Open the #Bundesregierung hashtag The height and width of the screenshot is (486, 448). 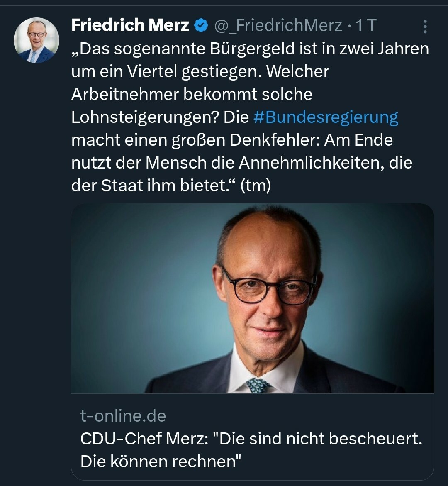point(326,117)
